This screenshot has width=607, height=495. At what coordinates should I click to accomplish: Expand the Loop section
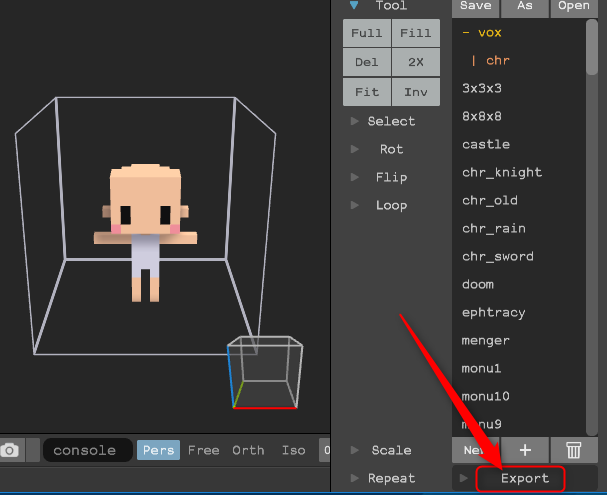(x=355, y=205)
